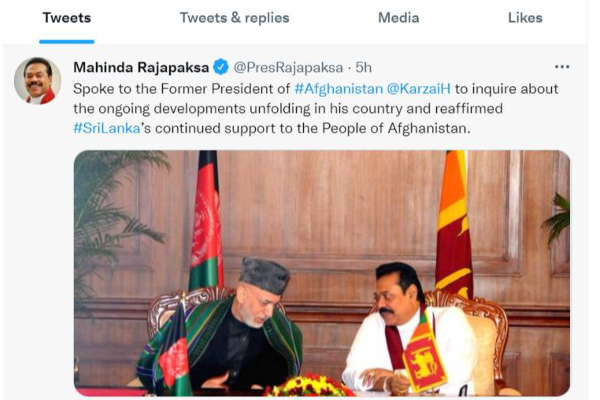Switch to the Tweets & replies tab
Image resolution: width=600 pixels, height=400 pixels.
click(x=235, y=18)
